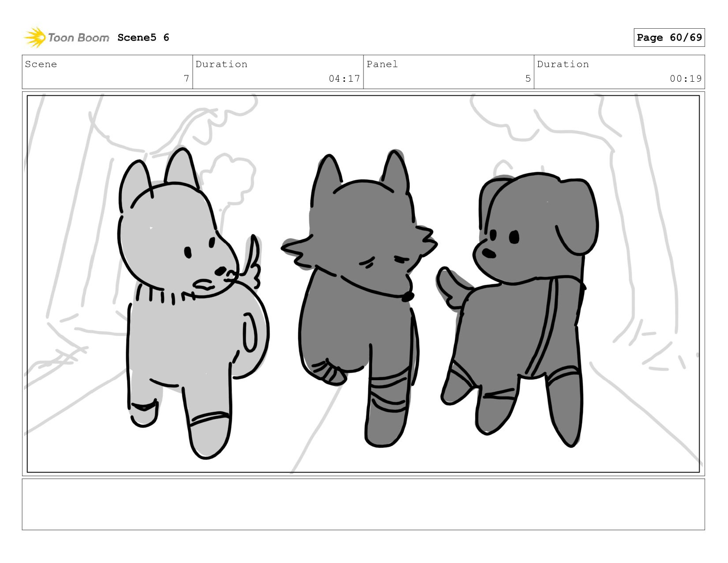
Task: Click the Toon Boom logo
Action: click(x=67, y=38)
